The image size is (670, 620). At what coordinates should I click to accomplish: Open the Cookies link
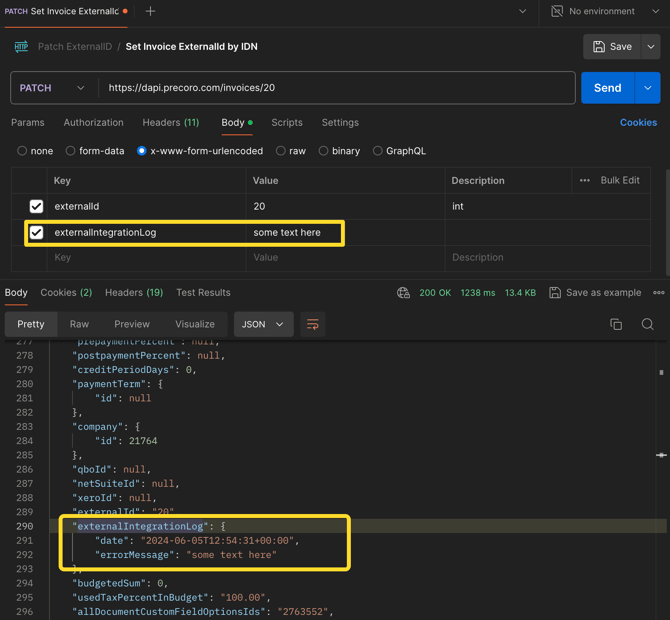(x=638, y=122)
